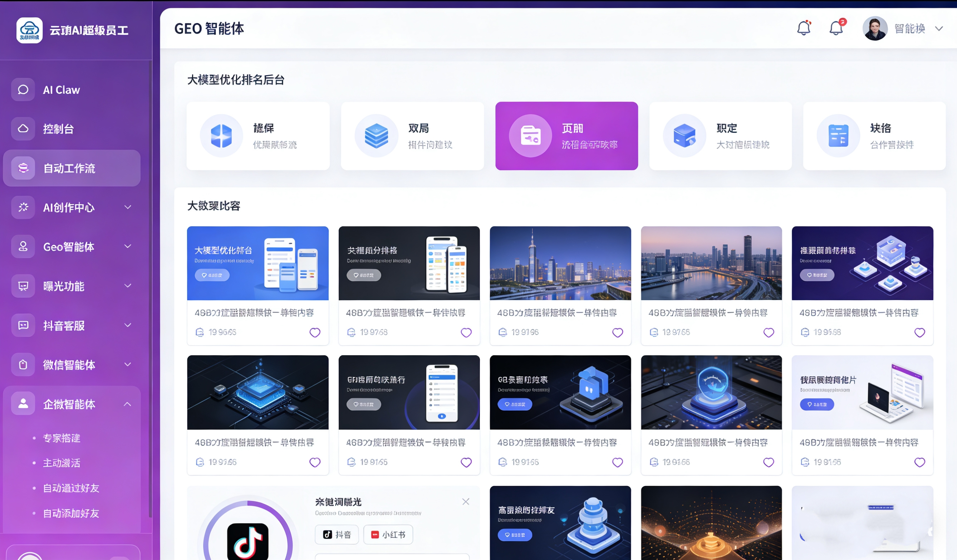This screenshot has height=560, width=957.
Task: Click the first notification bell icon
Action: (804, 28)
